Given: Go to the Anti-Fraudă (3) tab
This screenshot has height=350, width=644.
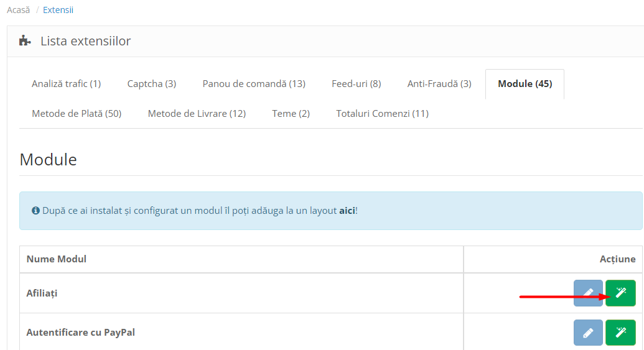Looking at the screenshot, I should tap(439, 84).
